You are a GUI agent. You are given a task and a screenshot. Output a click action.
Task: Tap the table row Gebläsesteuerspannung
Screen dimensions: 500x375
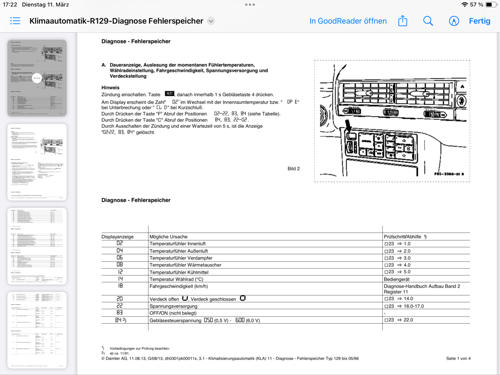pos(286,320)
